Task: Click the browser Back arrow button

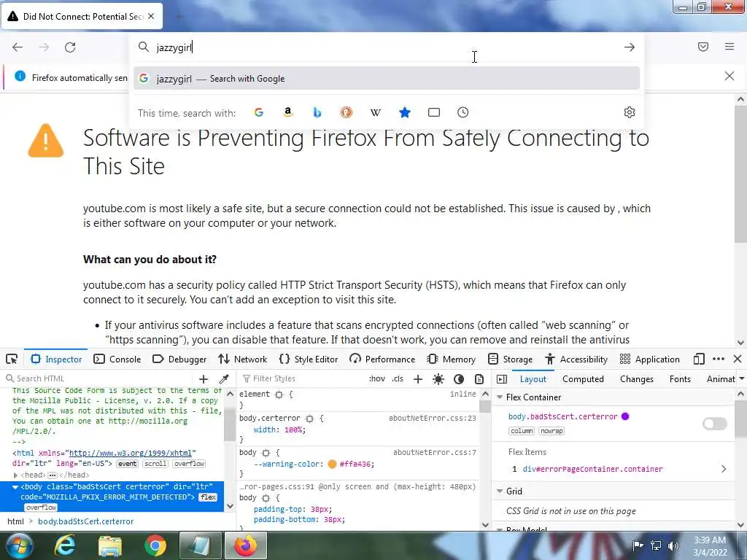Action: (18, 47)
